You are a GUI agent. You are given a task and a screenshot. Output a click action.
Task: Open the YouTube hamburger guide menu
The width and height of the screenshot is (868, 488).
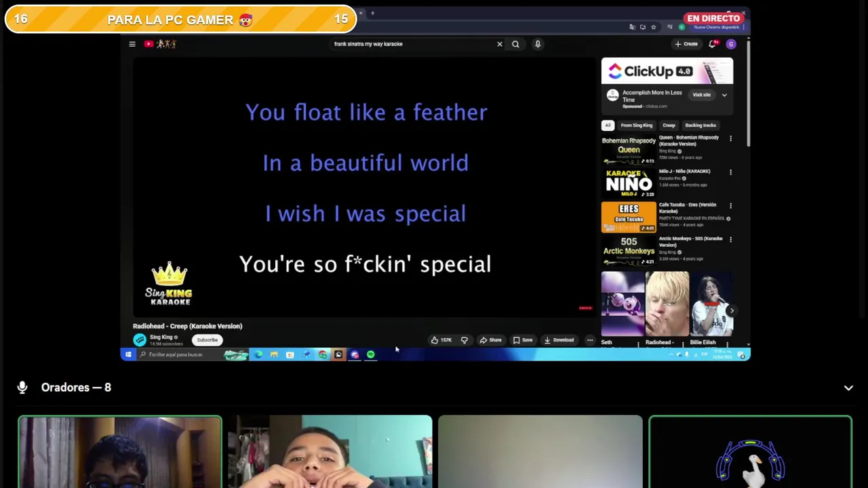click(132, 44)
